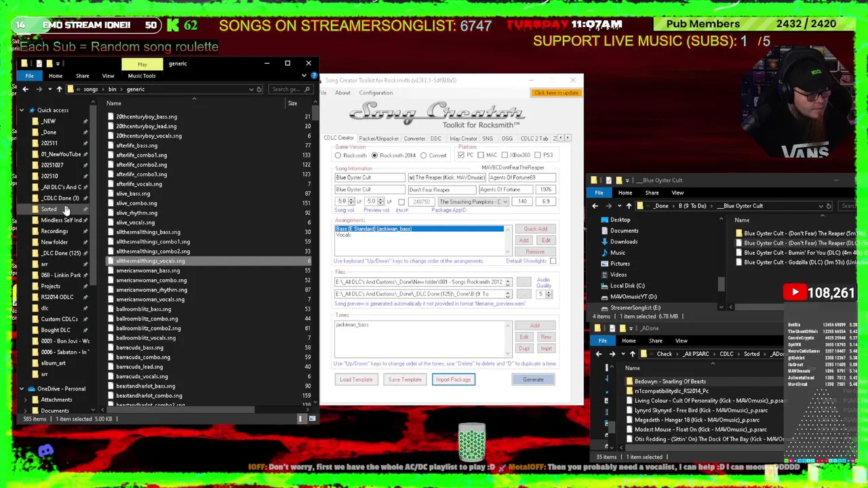Click Downloads arrow icon in Blue Oyster Cult sidebar
Image resolution: width=868 pixels, height=488 pixels.
[604, 242]
